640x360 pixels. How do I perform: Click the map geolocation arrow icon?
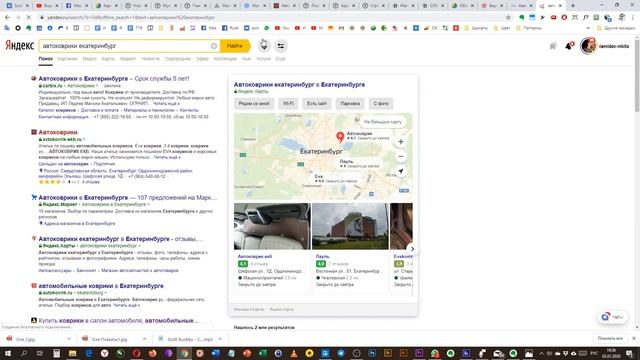point(401,171)
